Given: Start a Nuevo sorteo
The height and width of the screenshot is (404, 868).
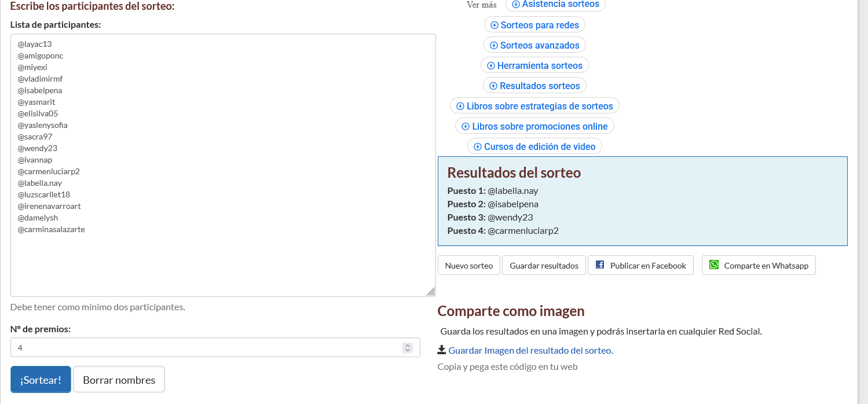Looking at the screenshot, I should [468, 265].
